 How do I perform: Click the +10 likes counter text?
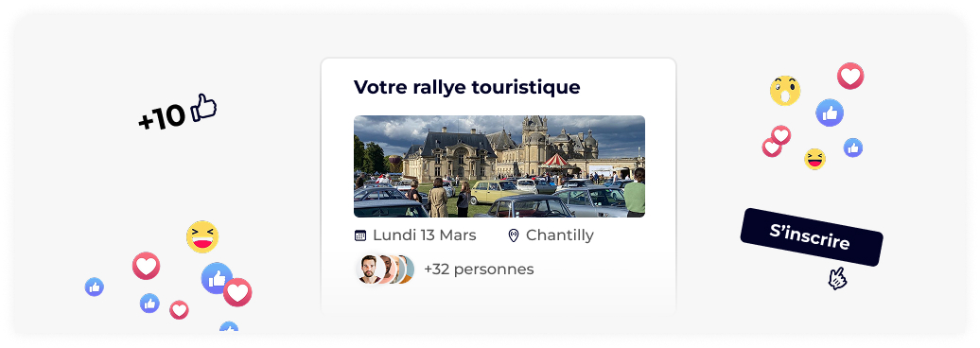click(x=162, y=117)
